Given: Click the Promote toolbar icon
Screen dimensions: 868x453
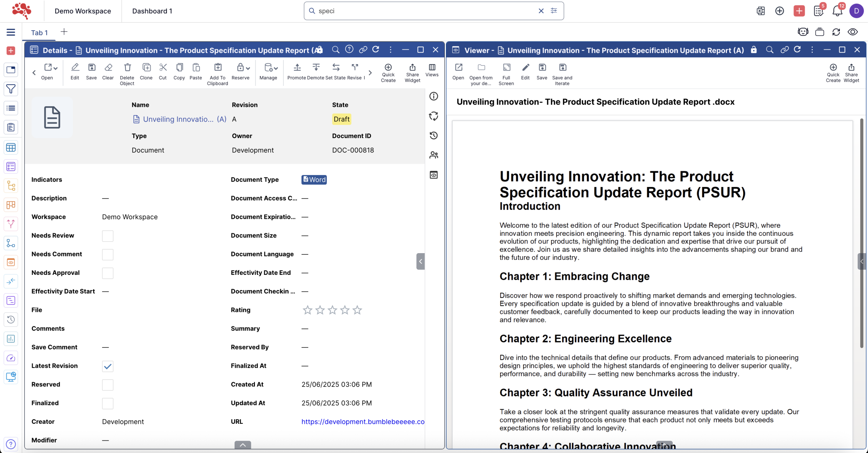Looking at the screenshot, I should pyautogui.click(x=297, y=68).
